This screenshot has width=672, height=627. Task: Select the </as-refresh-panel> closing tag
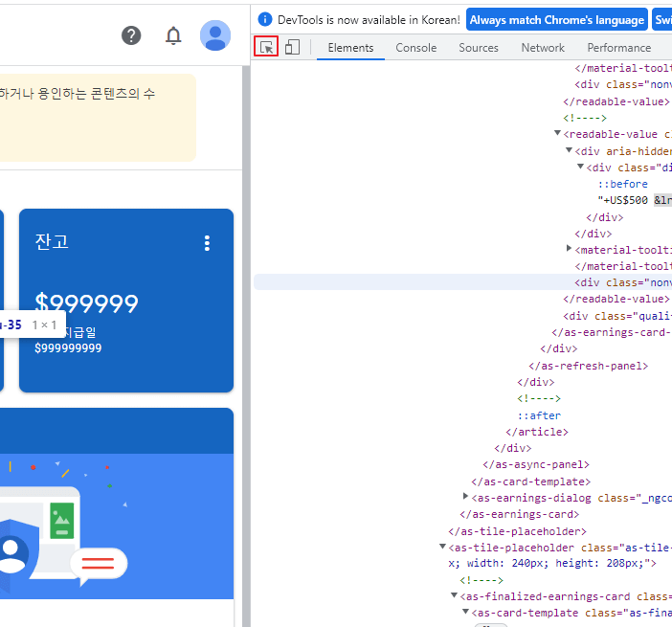point(589,366)
